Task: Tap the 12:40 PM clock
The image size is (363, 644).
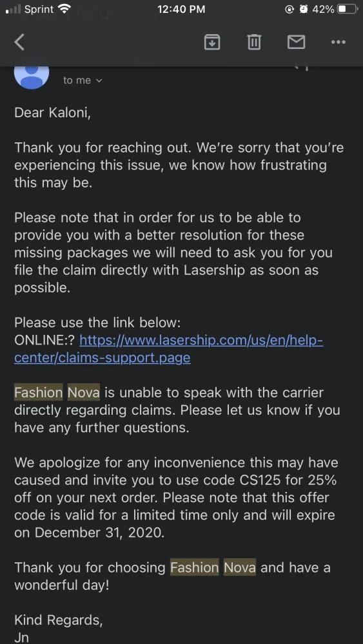Action: [x=181, y=9]
